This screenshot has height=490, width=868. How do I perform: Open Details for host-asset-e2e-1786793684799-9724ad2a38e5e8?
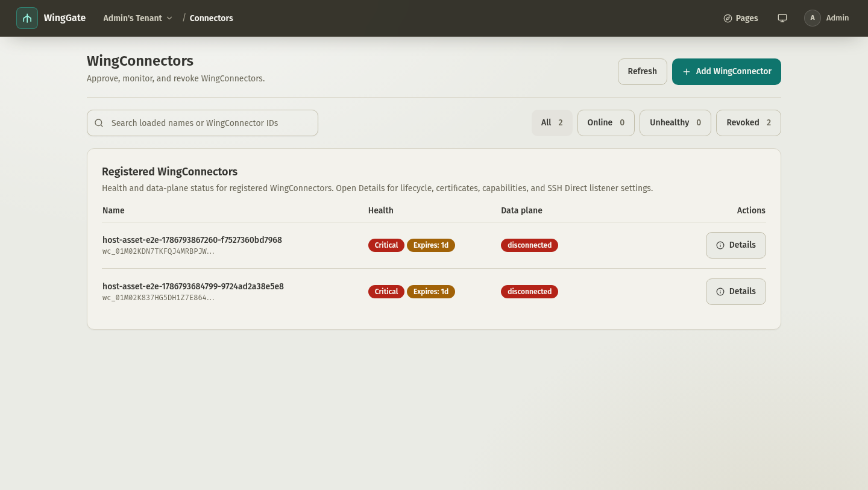[x=736, y=292]
